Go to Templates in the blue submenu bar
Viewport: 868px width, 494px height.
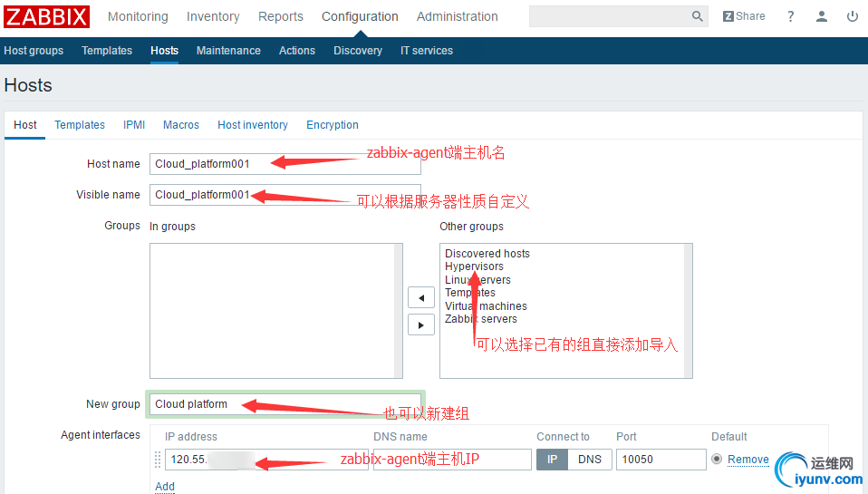pos(107,51)
